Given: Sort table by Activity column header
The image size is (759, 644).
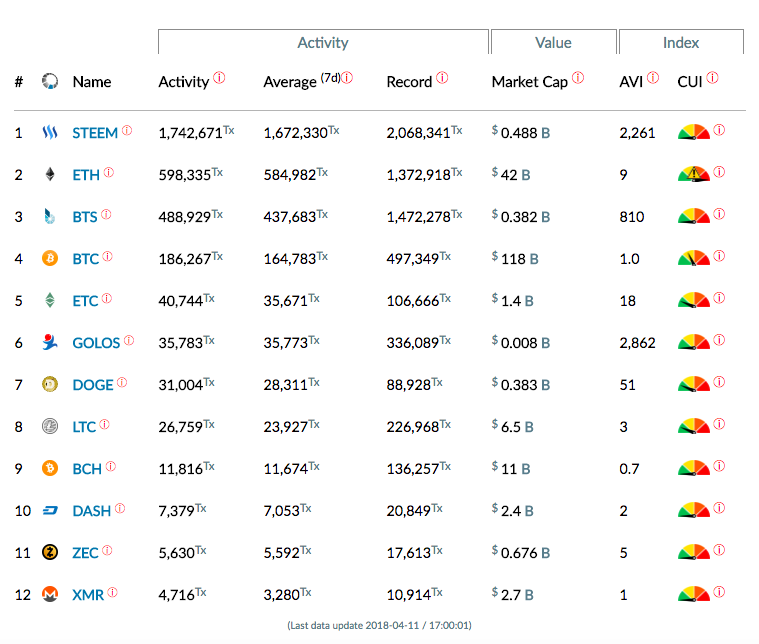Looking at the screenshot, I should (183, 82).
